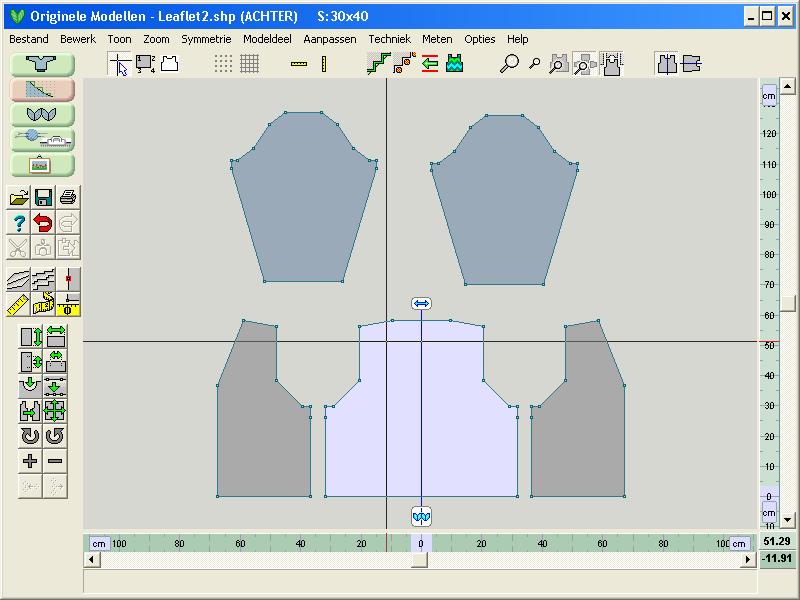
Task: Print the pattern using the printer icon
Action: pyautogui.click(x=68, y=197)
